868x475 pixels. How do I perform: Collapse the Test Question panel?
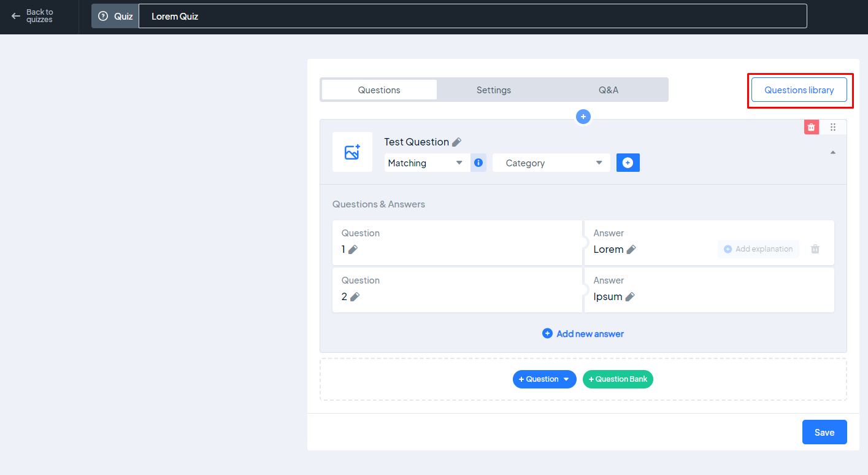pos(832,152)
